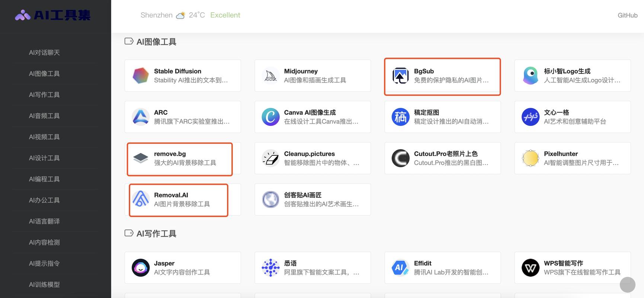Image resolution: width=644 pixels, height=298 pixels.
Task: Click the Cleanup.pictures eraser icon
Action: [270, 158]
